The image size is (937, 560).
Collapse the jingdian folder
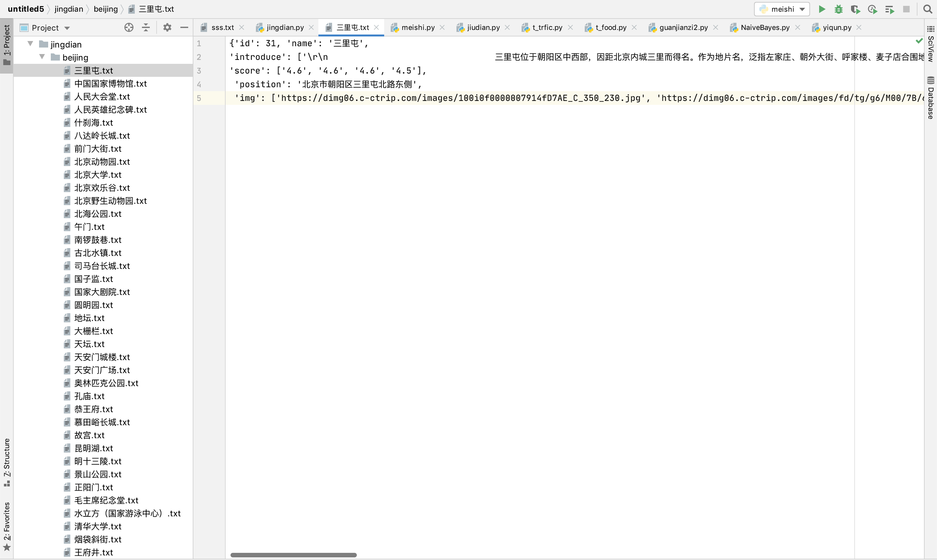click(30, 44)
